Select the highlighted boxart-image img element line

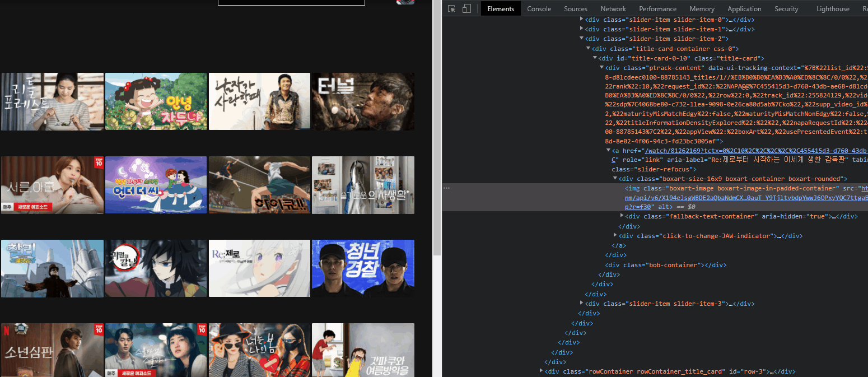point(655,197)
